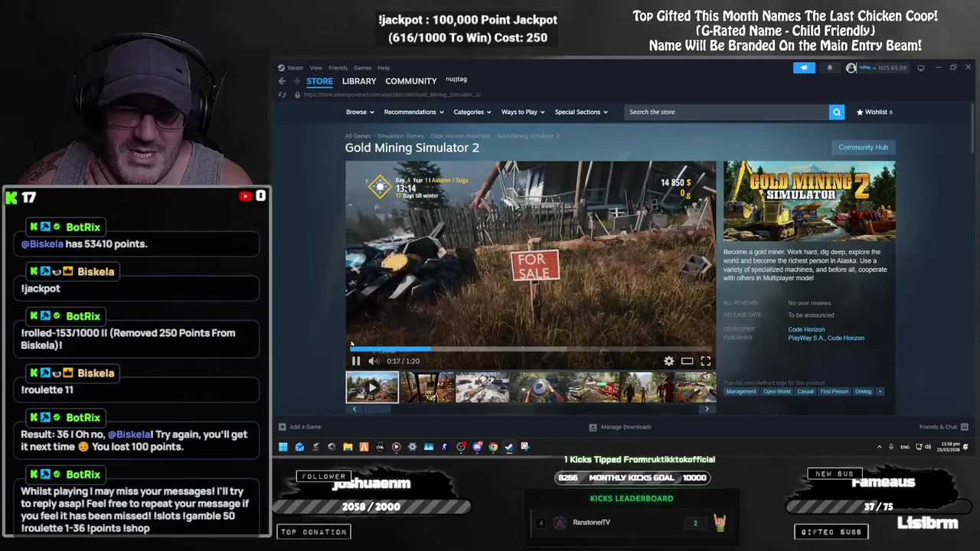Switch trailer to theater mode
The image size is (980, 551).
tap(688, 361)
